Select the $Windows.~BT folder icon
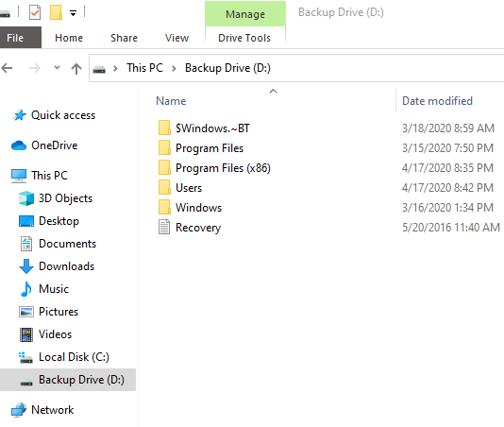The height and width of the screenshot is (427, 504). [x=164, y=128]
